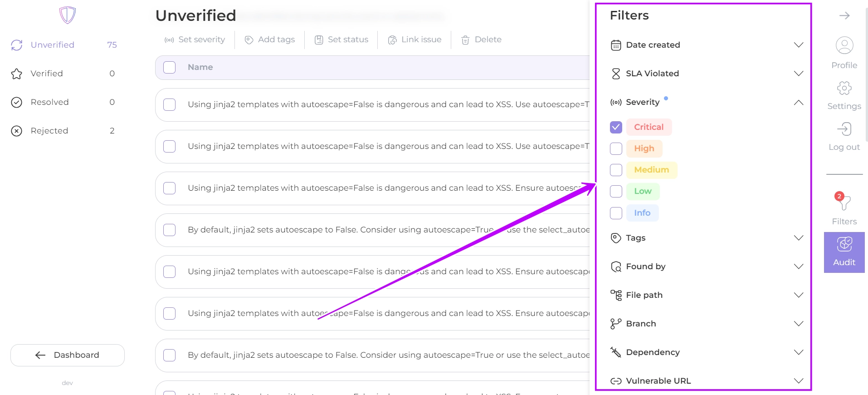The height and width of the screenshot is (395, 868).
Task: Switch to the Verified list
Action: click(47, 74)
